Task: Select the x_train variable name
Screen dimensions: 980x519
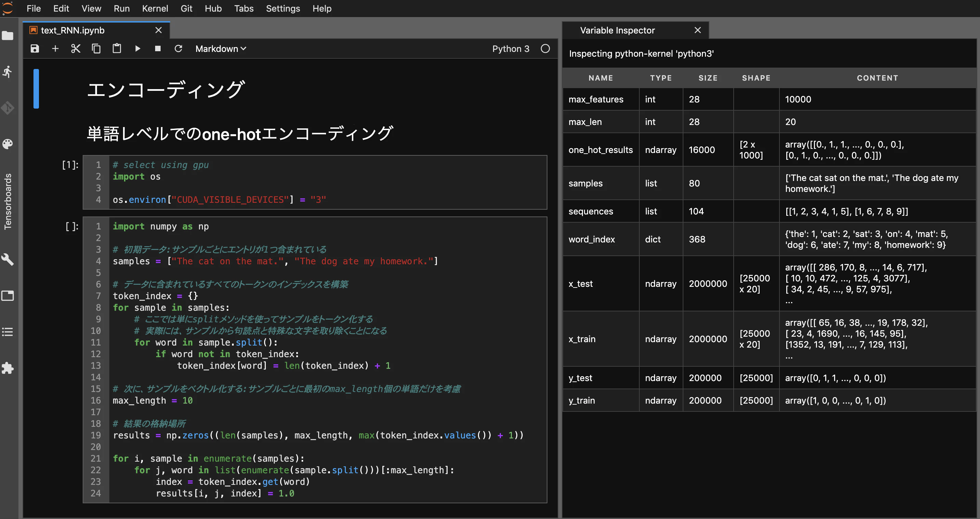Action: point(582,339)
